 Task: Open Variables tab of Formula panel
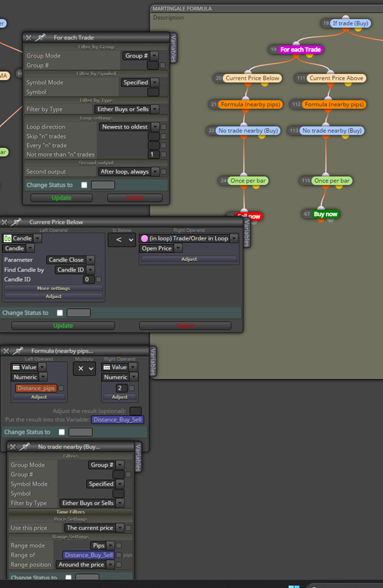[153, 362]
